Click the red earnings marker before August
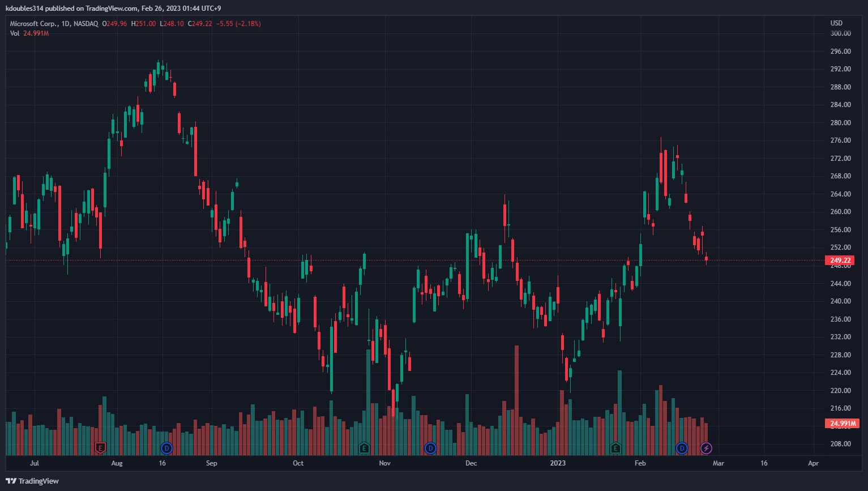The height and width of the screenshot is (491, 868). click(x=100, y=448)
